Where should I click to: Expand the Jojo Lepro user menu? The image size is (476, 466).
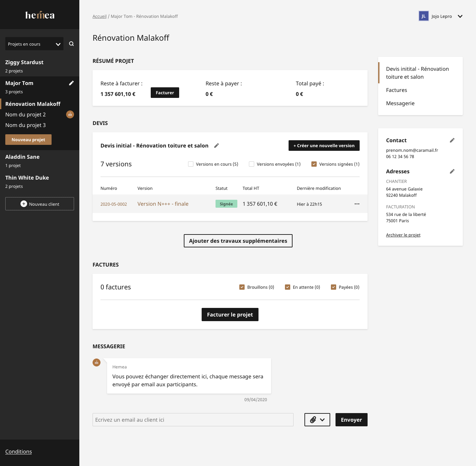click(x=460, y=16)
